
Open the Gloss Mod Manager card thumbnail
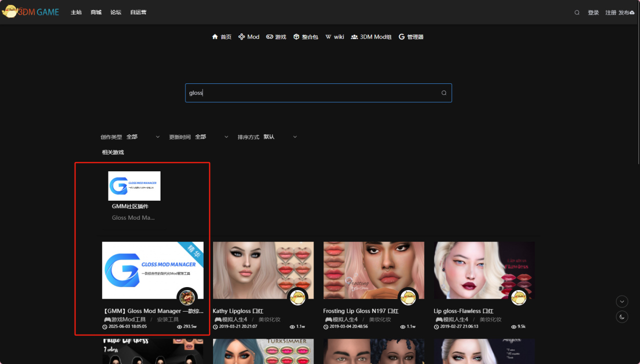[153, 271]
